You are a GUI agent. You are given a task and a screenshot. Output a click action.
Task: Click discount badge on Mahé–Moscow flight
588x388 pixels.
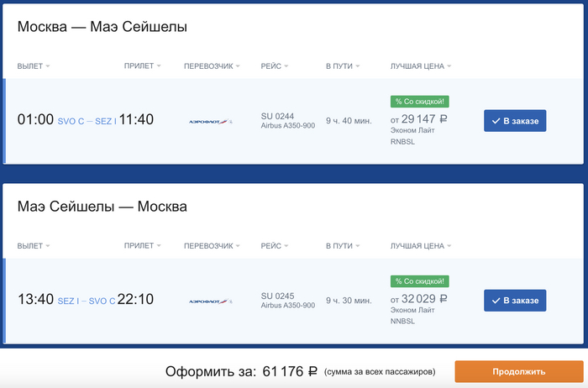point(420,281)
